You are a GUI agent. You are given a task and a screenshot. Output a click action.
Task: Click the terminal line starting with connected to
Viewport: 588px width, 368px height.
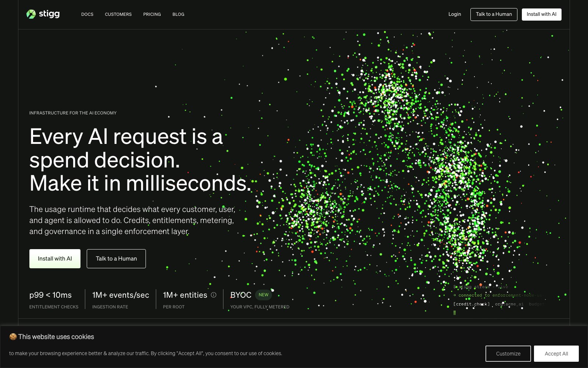[x=499, y=295]
